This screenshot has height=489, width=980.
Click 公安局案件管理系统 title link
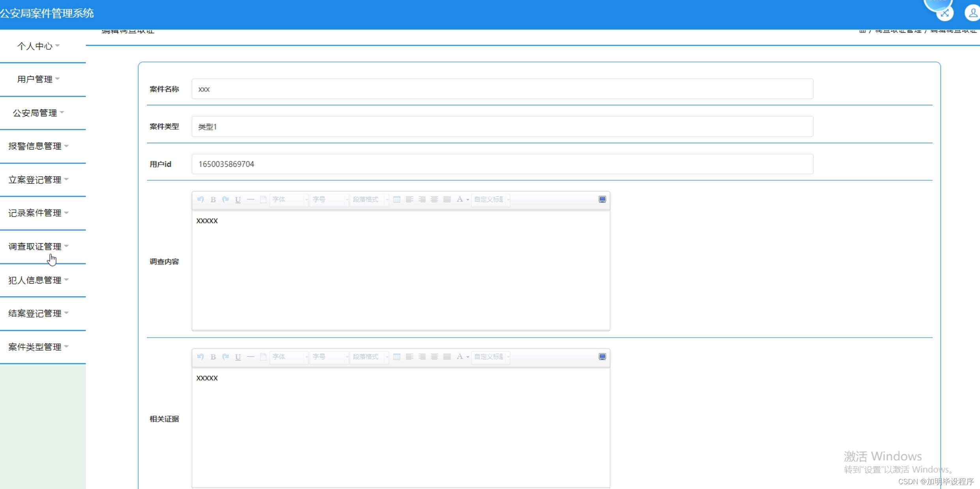47,13
